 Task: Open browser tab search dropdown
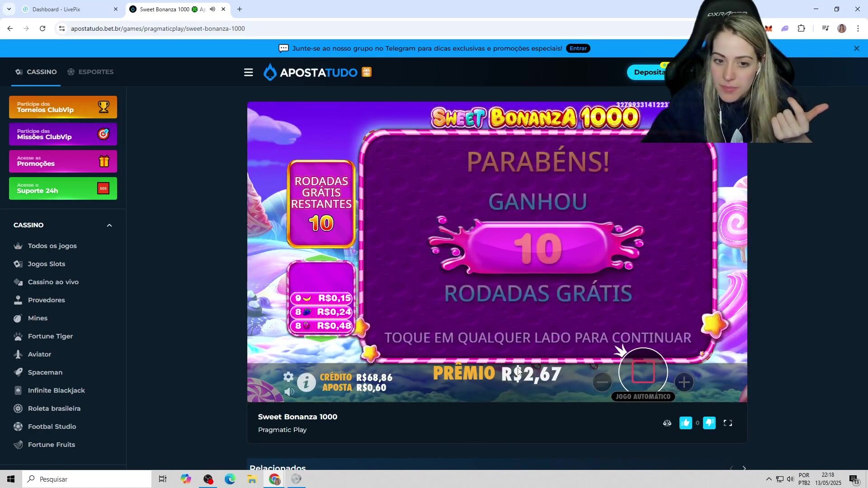pos(9,9)
